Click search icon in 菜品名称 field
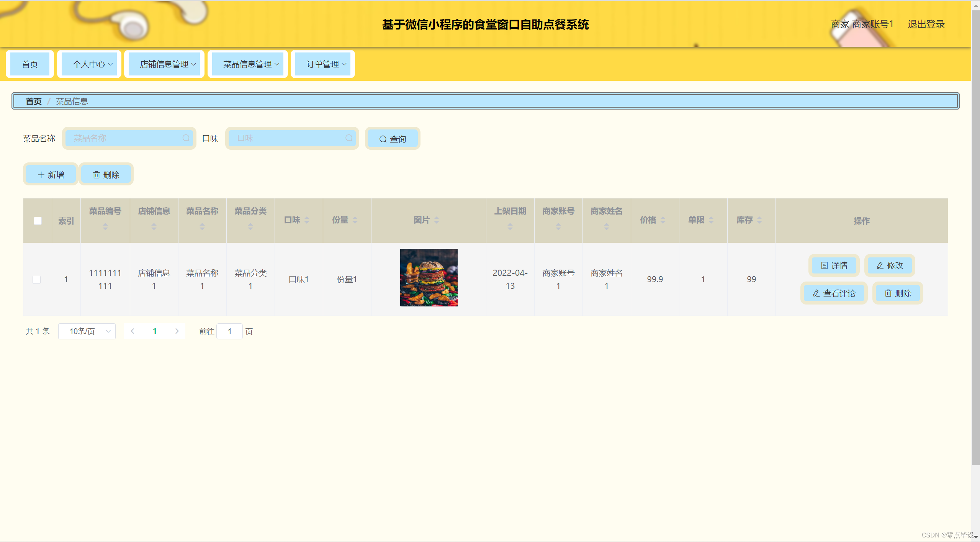980x542 pixels. click(186, 138)
